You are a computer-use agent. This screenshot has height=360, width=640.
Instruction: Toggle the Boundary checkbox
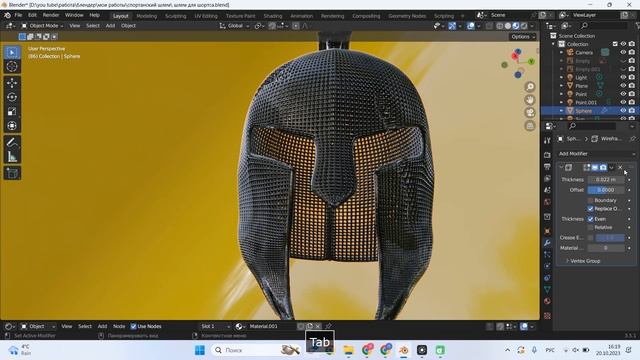(x=590, y=200)
